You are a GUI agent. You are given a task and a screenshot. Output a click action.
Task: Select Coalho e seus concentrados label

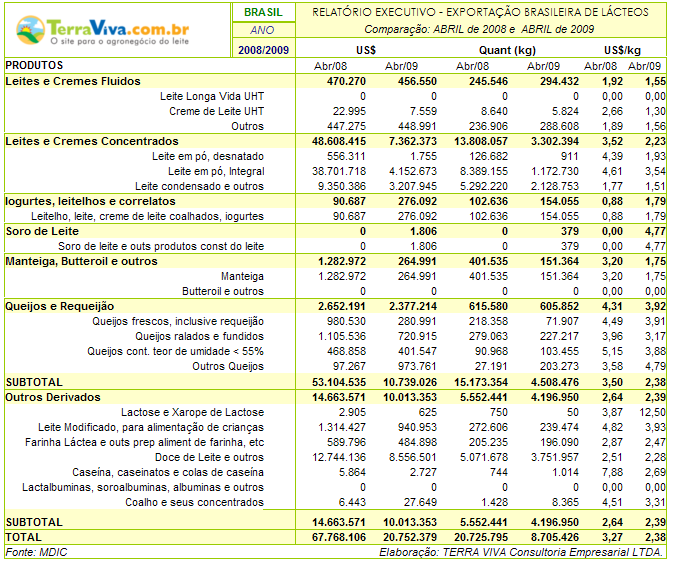point(194,502)
